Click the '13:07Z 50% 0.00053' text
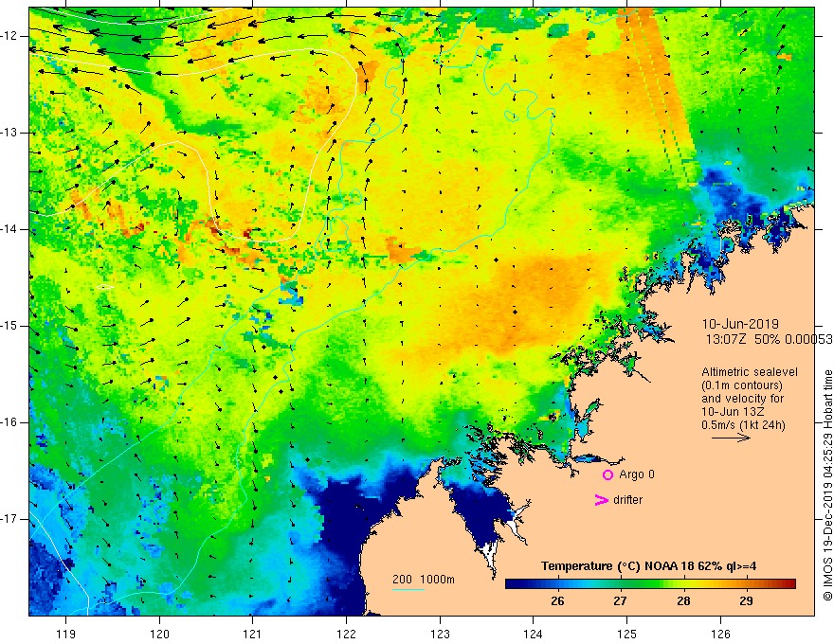This screenshot has height=644, width=834. tap(770, 340)
